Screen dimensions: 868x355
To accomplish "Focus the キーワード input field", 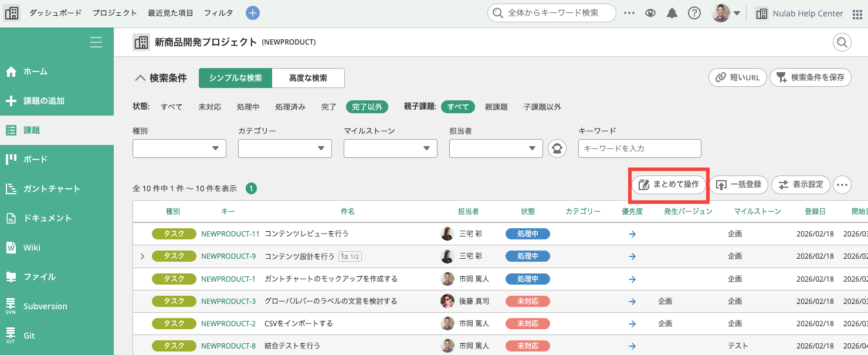I will [x=640, y=148].
